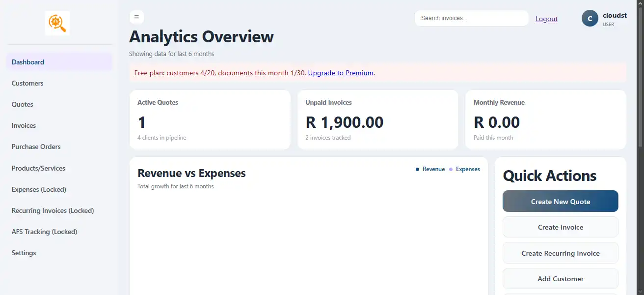The height and width of the screenshot is (295, 644).
Task: Focus the Search invoices field
Action: click(x=471, y=18)
